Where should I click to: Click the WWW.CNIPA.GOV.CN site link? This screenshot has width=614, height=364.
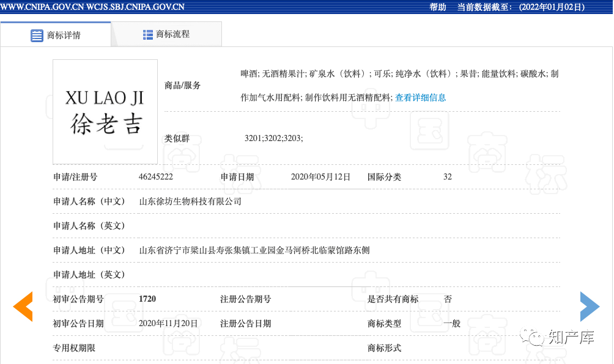tap(41, 7)
